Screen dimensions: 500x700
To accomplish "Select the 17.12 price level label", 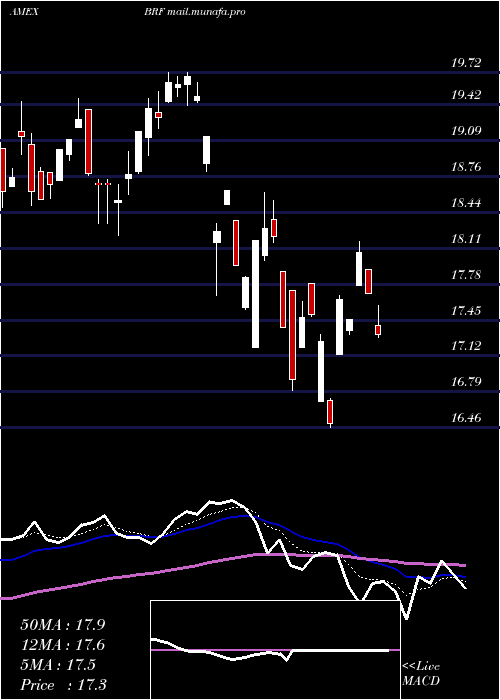I will [x=466, y=346].
